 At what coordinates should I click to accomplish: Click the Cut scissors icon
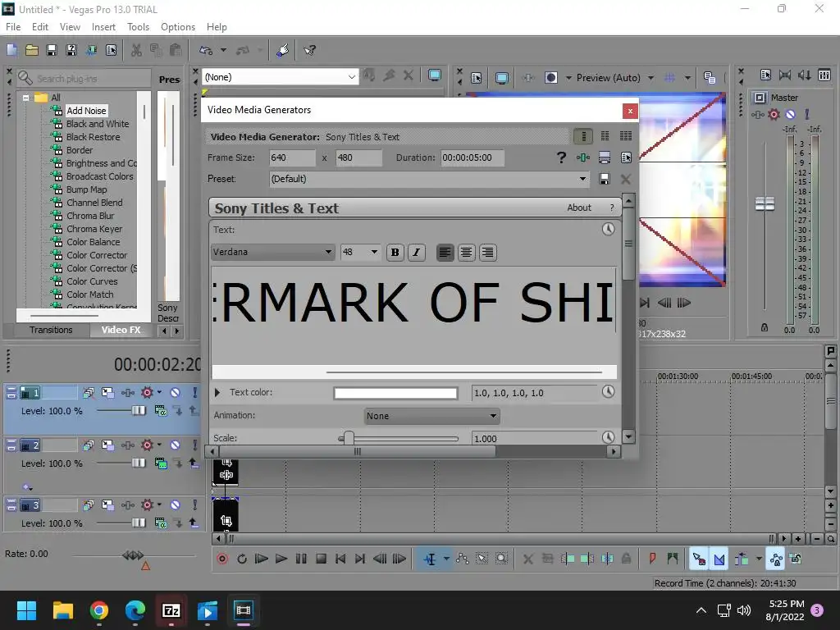click(137, 50)
